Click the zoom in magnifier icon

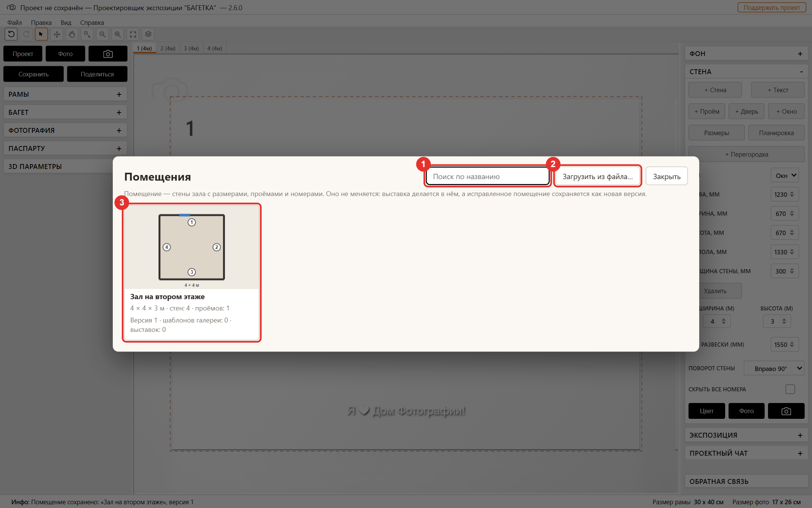(118, 34)
